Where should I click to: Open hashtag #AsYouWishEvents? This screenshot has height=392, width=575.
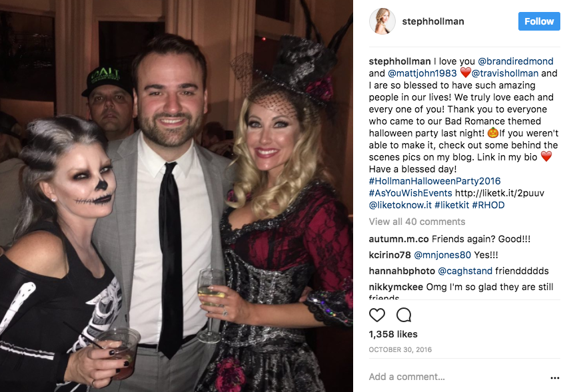pos(410,193)
